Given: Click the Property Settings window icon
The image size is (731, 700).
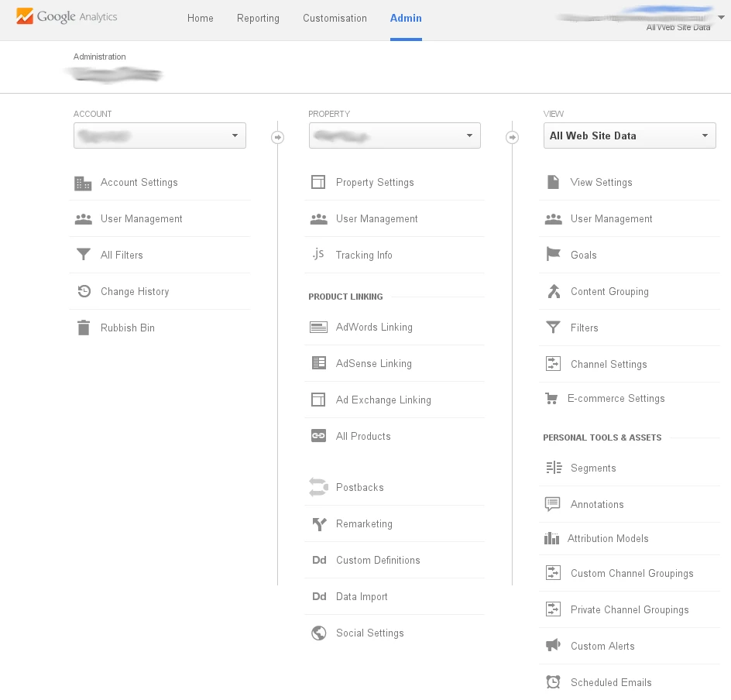Looking at the screenshot, I should (x=318, y=182).
